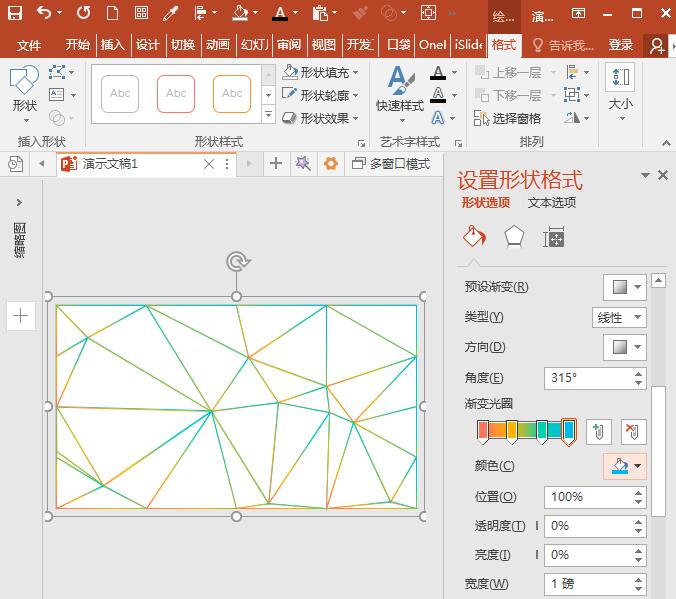Click the 选择窗格 selection pane button

(x=507, y=118)
